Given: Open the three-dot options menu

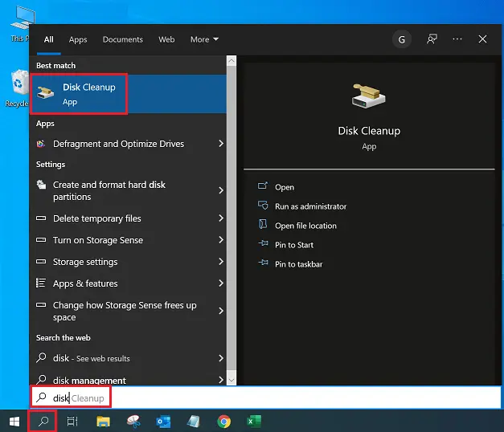Looking at the screenshot, I should [457, 39].
